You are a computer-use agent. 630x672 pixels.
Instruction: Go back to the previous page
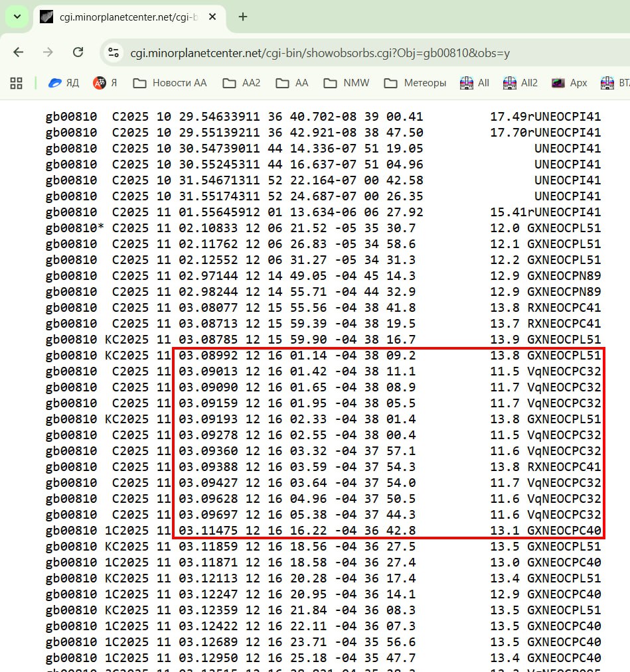[19, 52]
